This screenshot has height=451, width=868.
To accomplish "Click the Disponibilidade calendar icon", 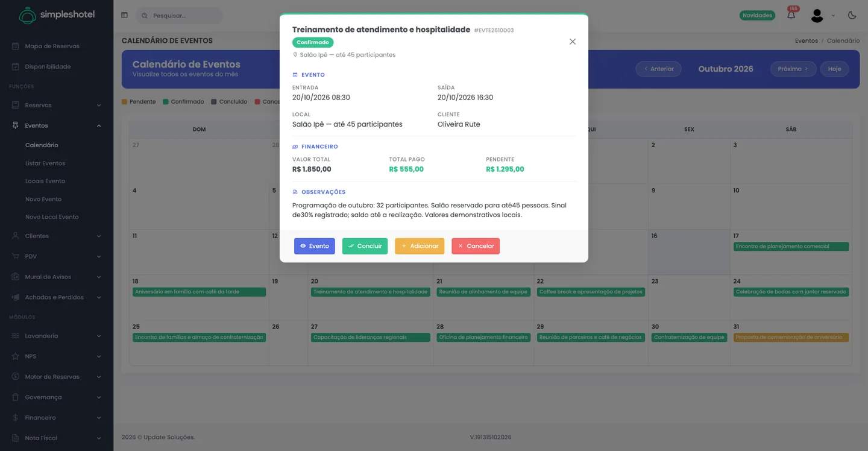I will (x=16, y=66).
